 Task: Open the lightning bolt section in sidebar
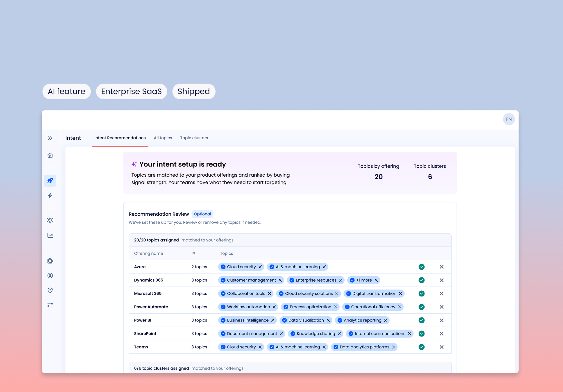[x=50, y=195]
